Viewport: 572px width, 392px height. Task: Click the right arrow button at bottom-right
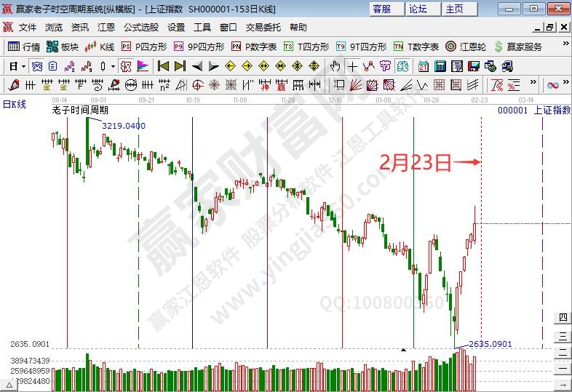[x=563, y=385]
